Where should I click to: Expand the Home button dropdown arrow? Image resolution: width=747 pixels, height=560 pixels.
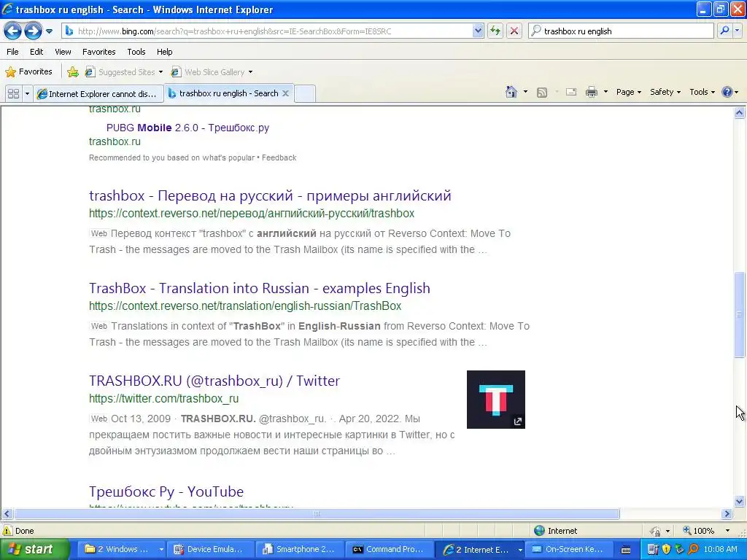point(525,92)
